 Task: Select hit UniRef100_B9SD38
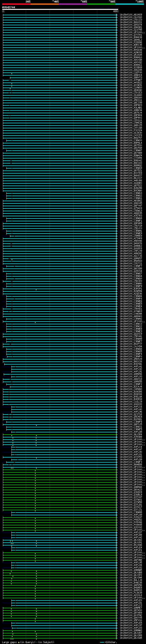(131, 50)
